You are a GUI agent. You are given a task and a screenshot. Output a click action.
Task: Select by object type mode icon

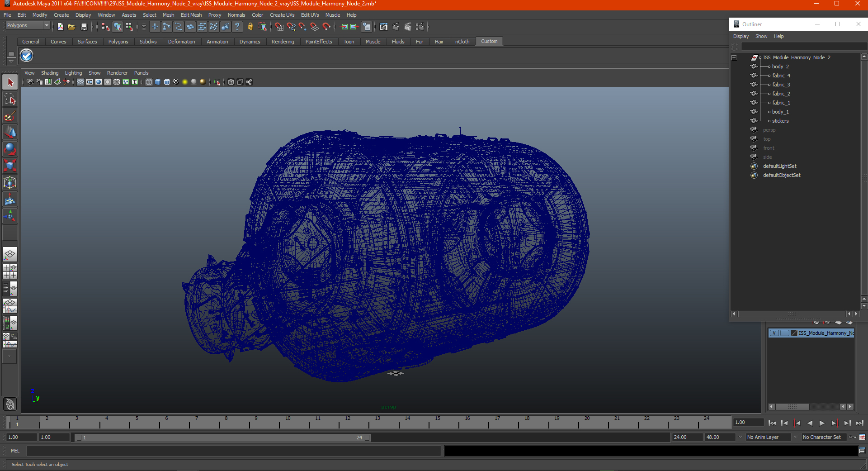pos(118,27)
